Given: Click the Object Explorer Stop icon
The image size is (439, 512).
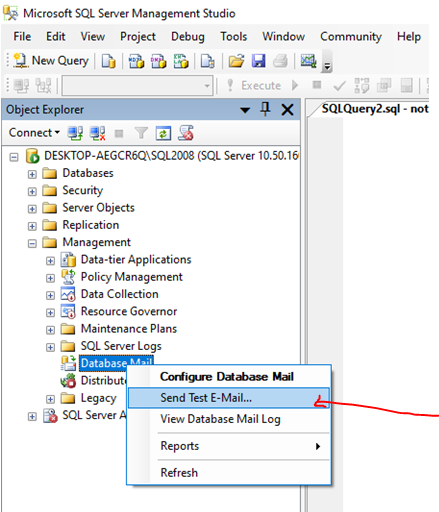Looking at the screenshot, I should pyautogui.click(x=119, y=134).
